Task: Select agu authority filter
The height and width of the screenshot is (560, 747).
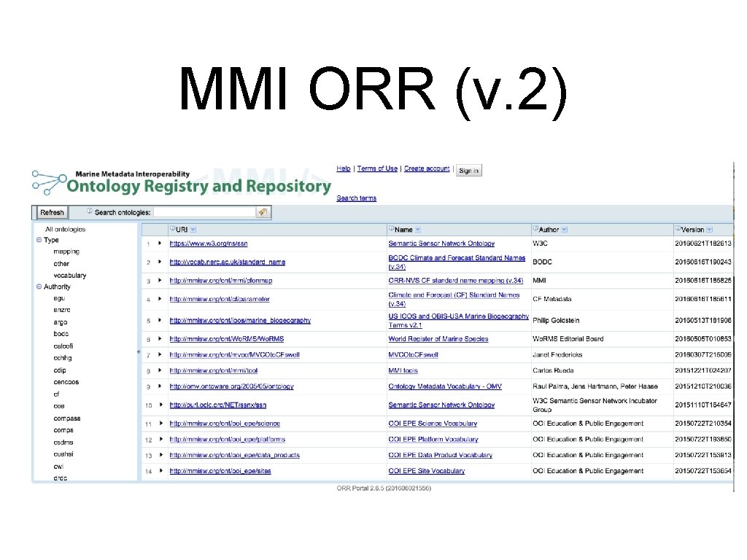Action: tap(59, 298)
